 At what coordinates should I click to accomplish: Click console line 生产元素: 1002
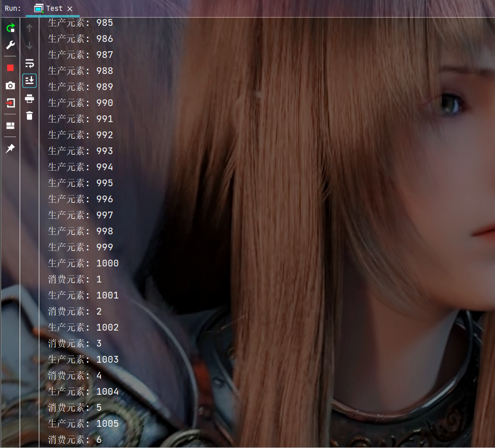tap(83, 327)
